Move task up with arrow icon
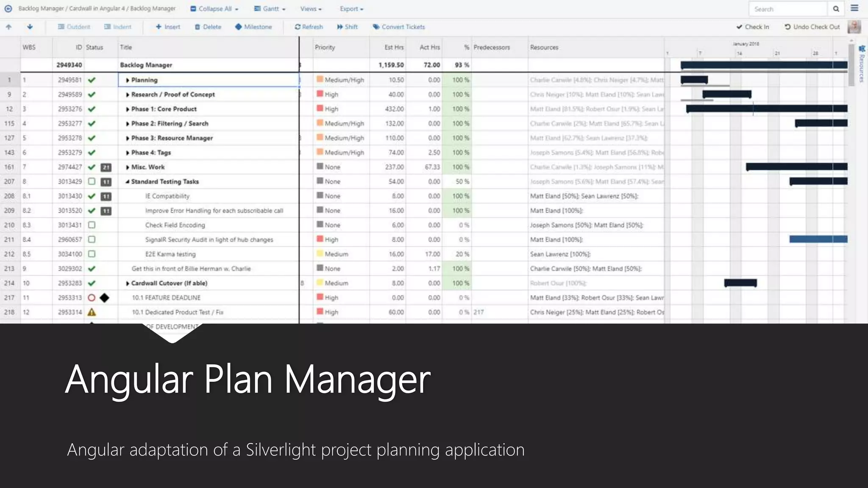 point(8,27)
